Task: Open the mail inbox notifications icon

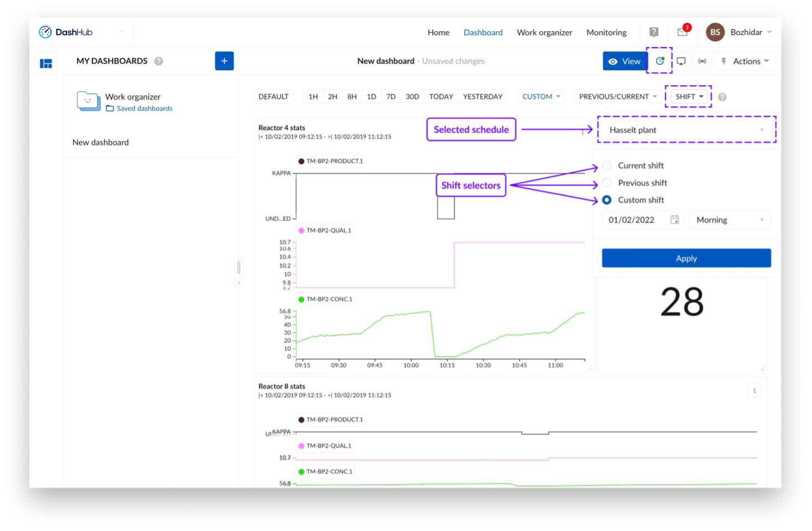Action: 682,32
